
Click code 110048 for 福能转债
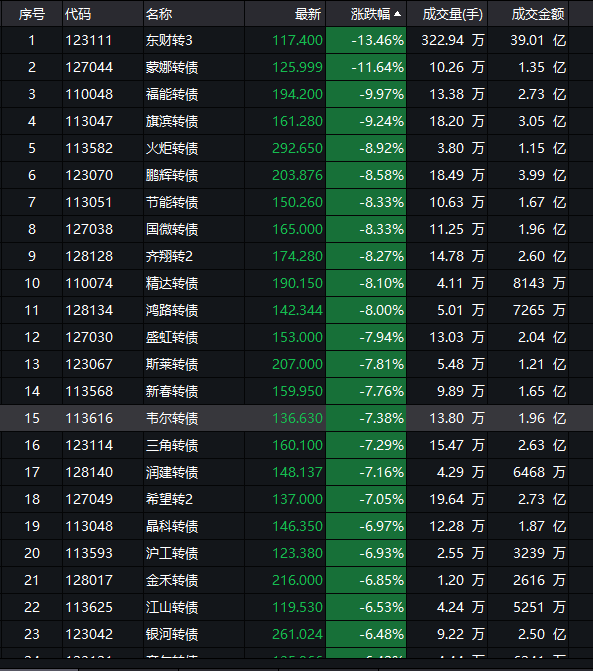click(89, 94)
